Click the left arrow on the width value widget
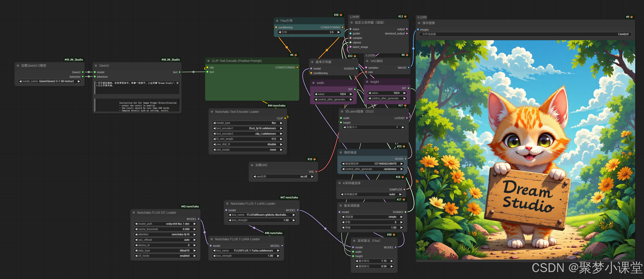Viewport: 644px width, 279px height. (x=316, y=94)
